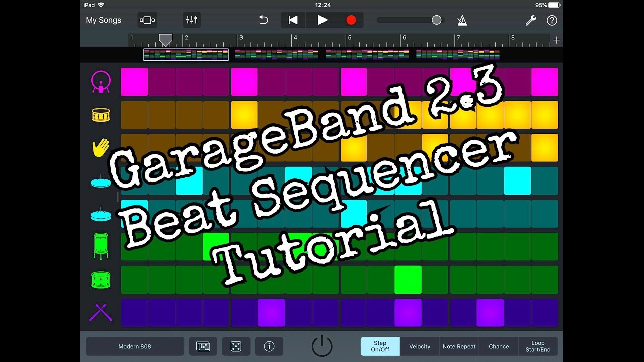644x362 pixels.
Task: Select the second pattern section thumbnail
Action: pos(277,54)
